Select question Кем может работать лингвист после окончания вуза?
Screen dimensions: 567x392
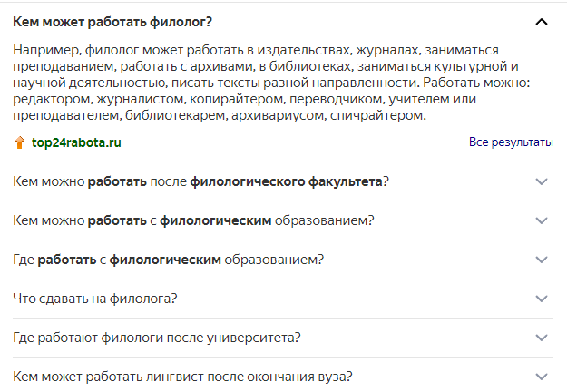182,377
